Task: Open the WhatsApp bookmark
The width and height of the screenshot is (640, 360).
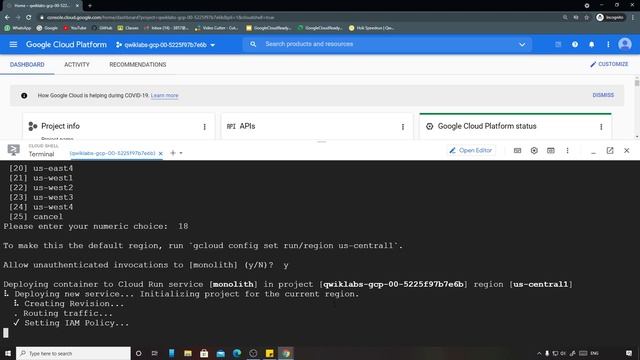Action: 18,28
